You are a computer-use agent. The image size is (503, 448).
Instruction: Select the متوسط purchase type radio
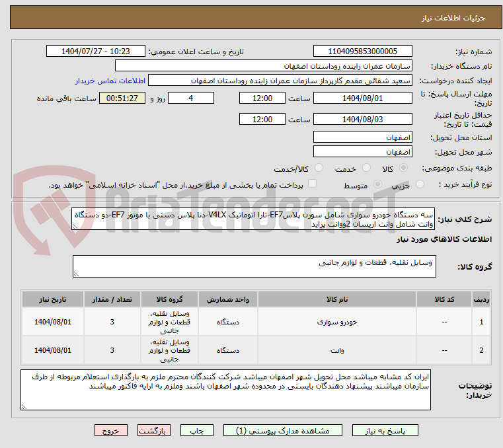click(377, 184)
